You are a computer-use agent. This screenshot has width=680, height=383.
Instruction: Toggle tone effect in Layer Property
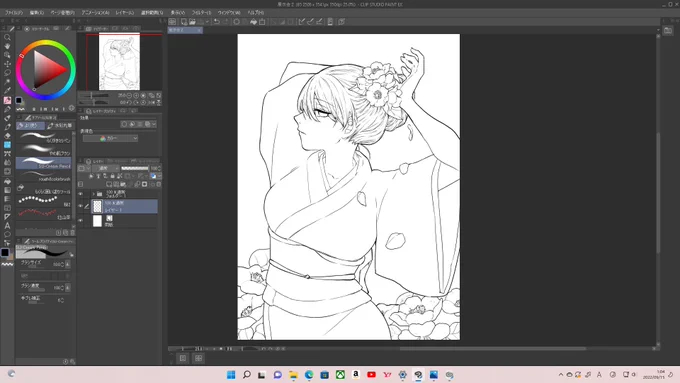(132, 124)
